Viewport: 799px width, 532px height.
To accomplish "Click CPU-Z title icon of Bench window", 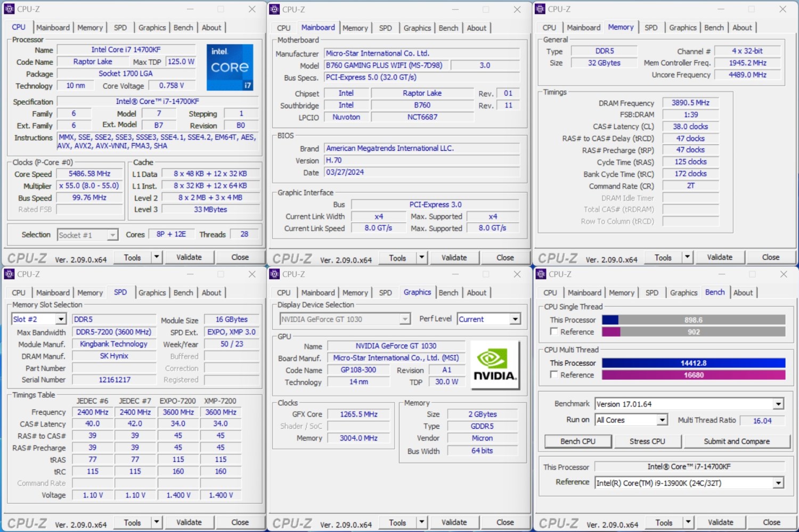I will tap(541, 274).
